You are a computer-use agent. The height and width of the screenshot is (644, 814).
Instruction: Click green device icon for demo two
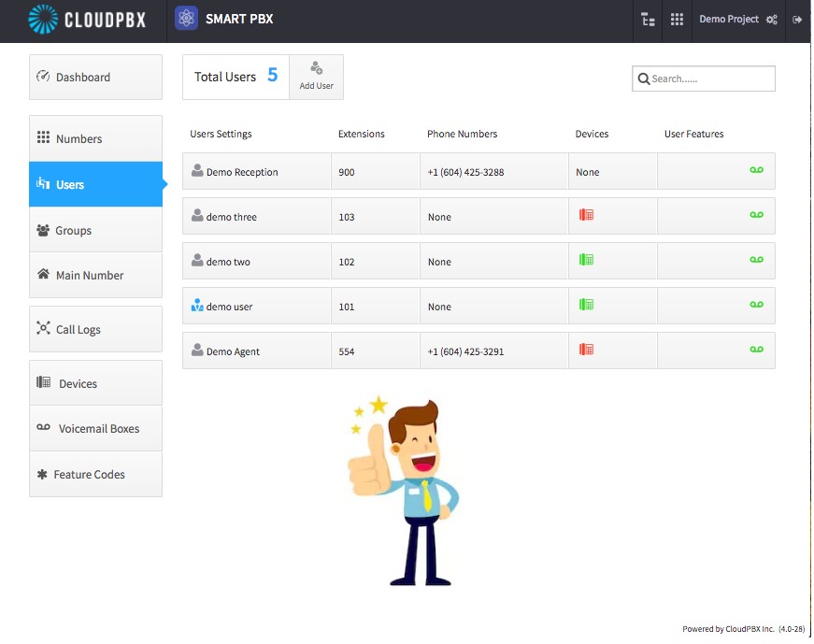click(x=586, y=260)
